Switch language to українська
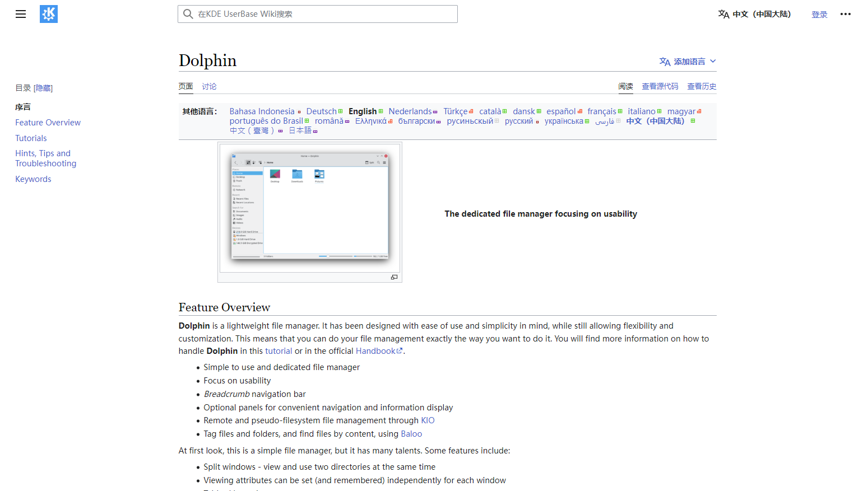The height and width of the screenshot is (491, 868). coord(564,121)
